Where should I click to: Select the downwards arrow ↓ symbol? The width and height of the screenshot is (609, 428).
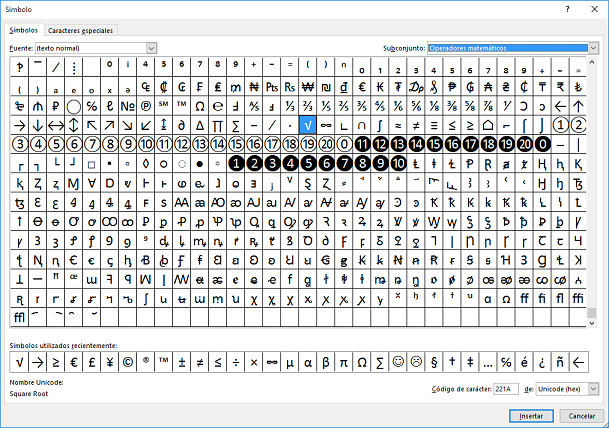pos(38,125)
